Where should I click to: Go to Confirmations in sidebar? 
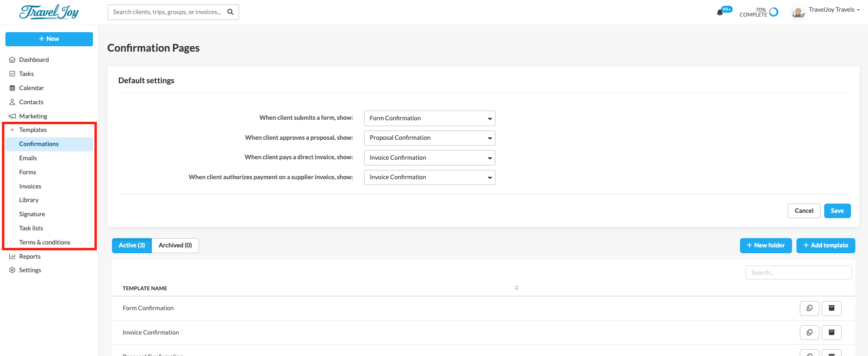tap(49, 144)
